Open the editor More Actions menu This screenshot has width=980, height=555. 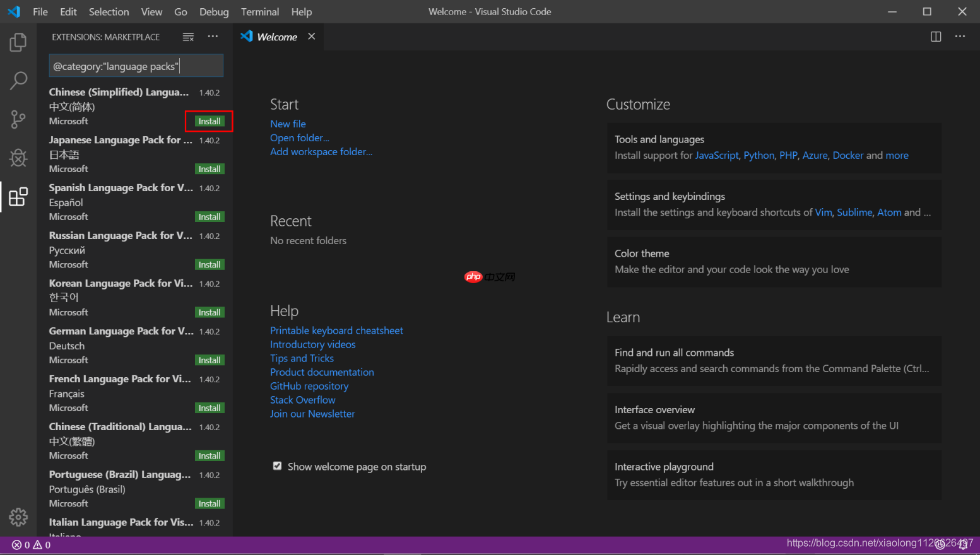tap(960, 37)
